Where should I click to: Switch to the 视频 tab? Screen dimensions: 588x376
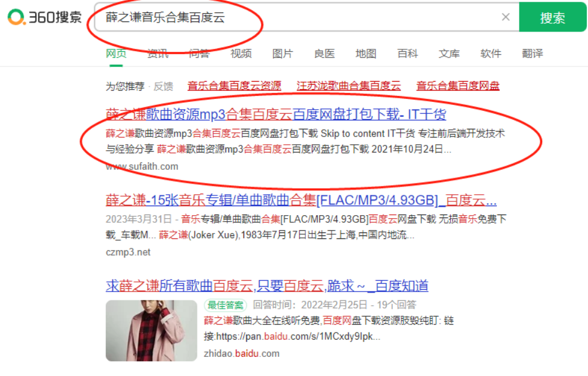pyautogui.click(x=241, y=54)
